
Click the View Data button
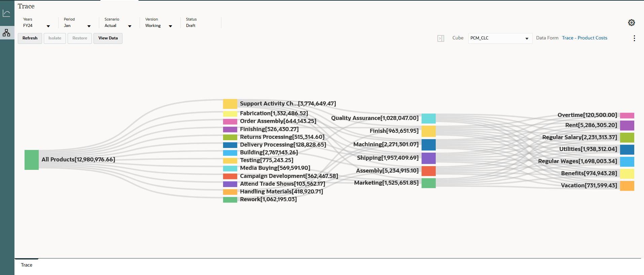pyautogui.click(x=108, y=38)
